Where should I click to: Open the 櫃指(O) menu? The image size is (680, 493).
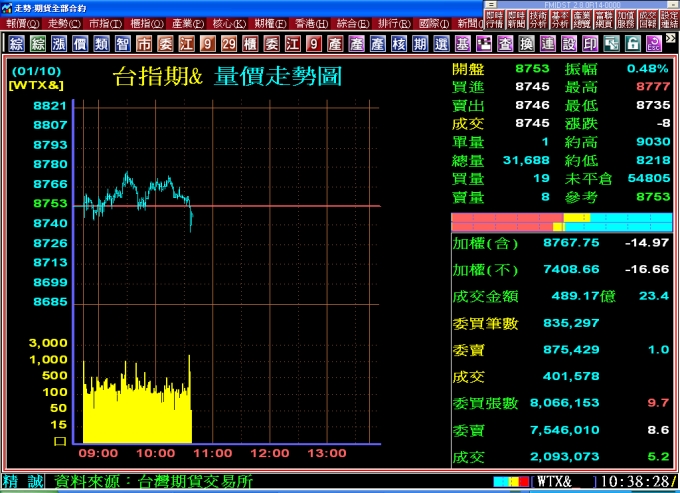(x=147, y=23)
